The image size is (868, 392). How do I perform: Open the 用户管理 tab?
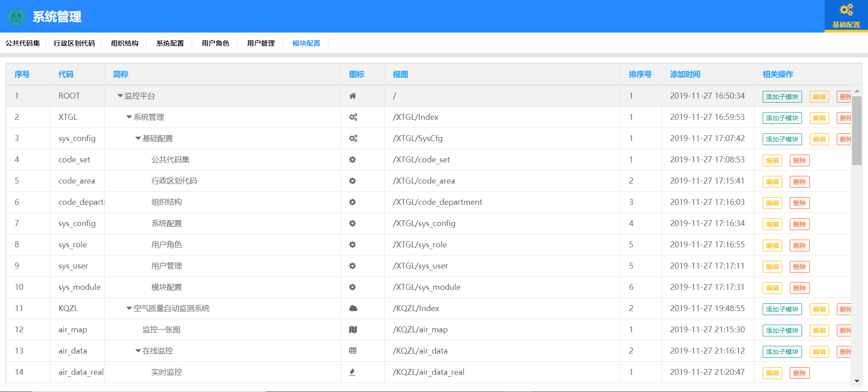261,43
